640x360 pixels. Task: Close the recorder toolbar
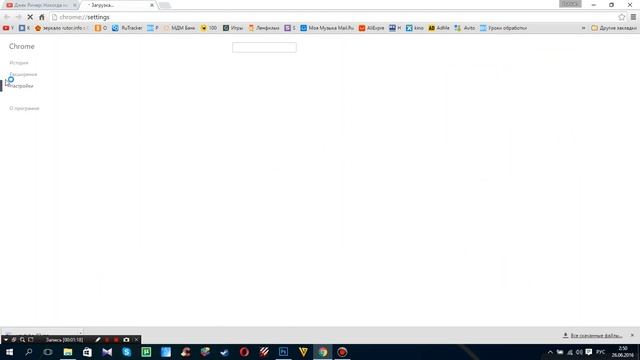[x=136, y=340]
